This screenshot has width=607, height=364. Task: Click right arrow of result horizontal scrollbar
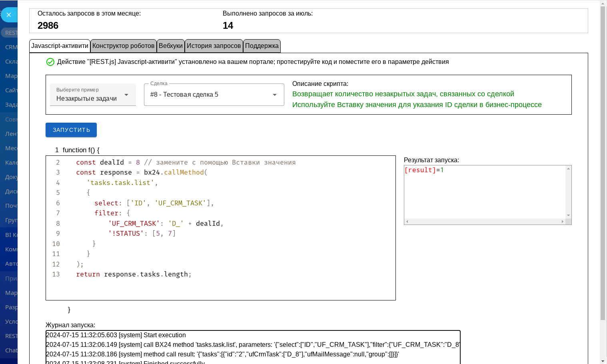(562, 221)
